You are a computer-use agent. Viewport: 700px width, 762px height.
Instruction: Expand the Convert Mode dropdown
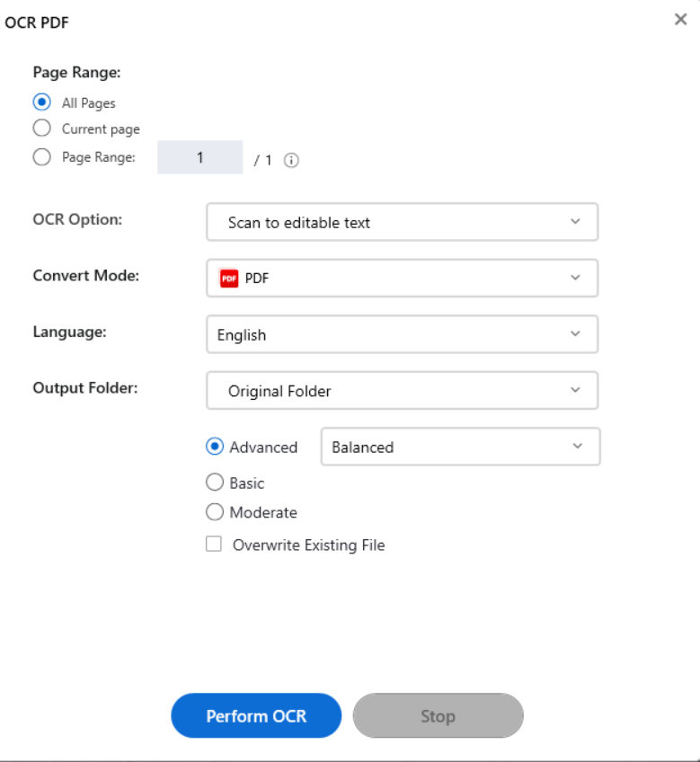(x=402, y=278)
